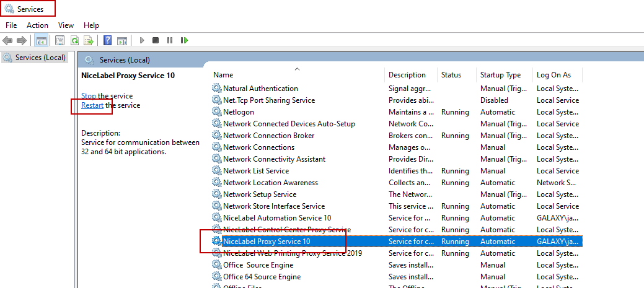Image resolution: width=644 pixels, height=288 pixels.
Task: Click 'The Networ...' description for Network Setup Service
Action: click(410, 194)
